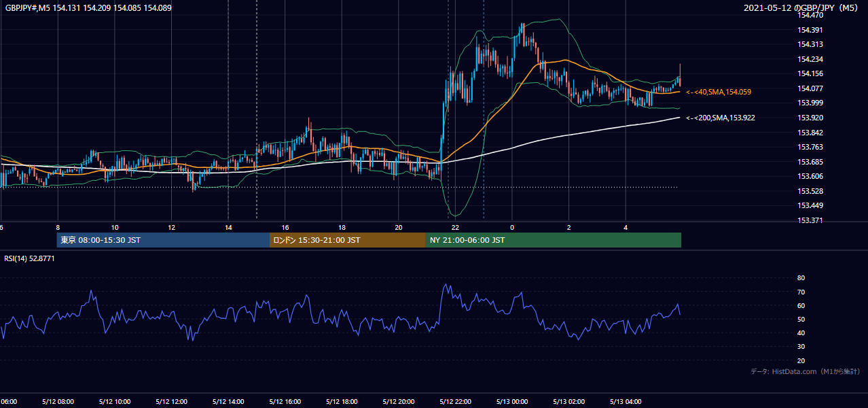Click price axis value 153.763

[x=811, y=147]
